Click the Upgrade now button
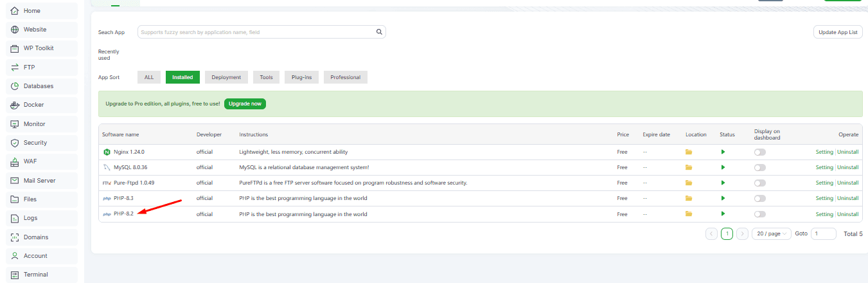Screen dimensions: 868x283 click(245, 104)
